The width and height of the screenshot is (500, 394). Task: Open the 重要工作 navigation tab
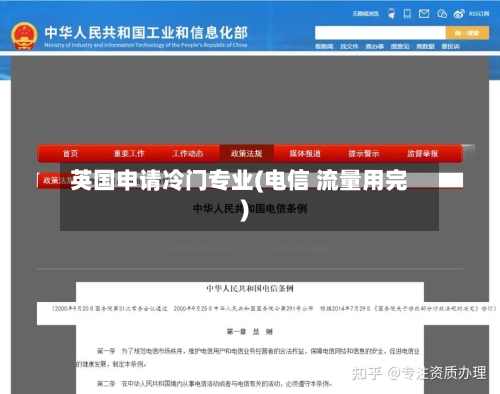[129, 153]
